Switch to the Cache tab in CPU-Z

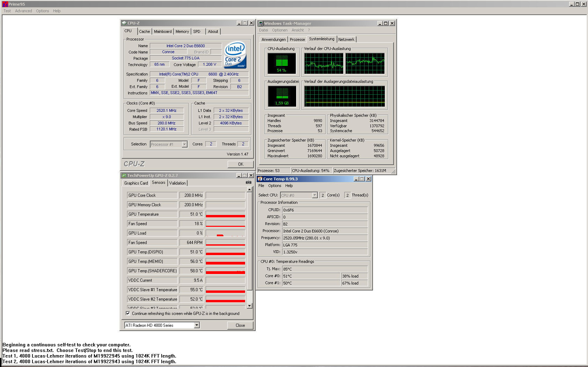[x=145, y=31]
